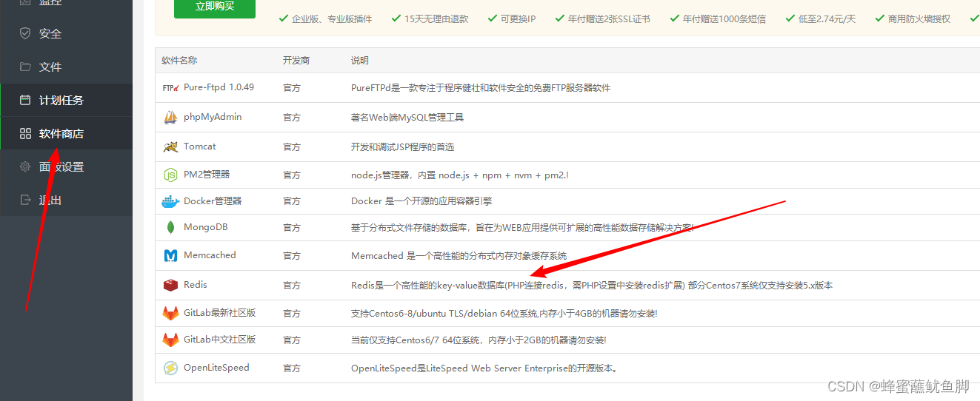Click the 说明 column header
980x401 pixels.
(x=360, y=61)
